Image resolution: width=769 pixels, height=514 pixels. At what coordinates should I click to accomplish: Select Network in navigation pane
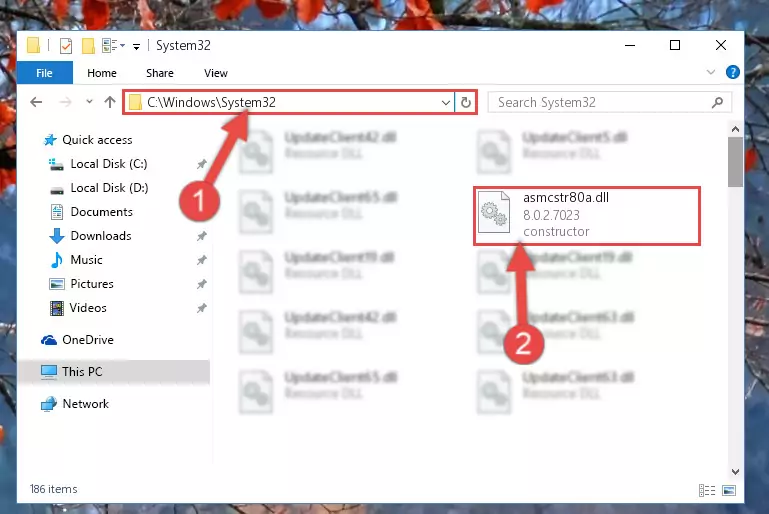tap(85, 404)
